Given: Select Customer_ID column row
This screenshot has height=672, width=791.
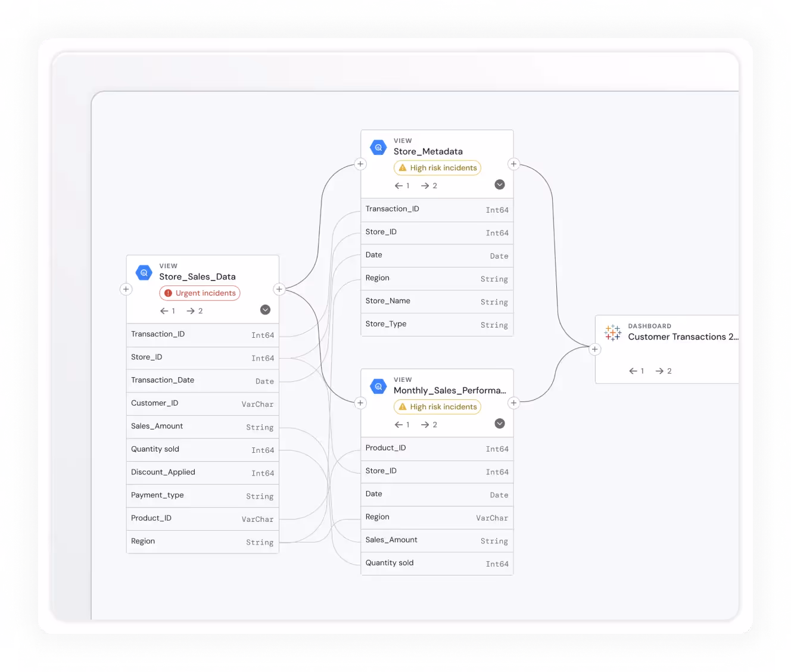Looking at the screenshot, I should [x=203, y=404].
